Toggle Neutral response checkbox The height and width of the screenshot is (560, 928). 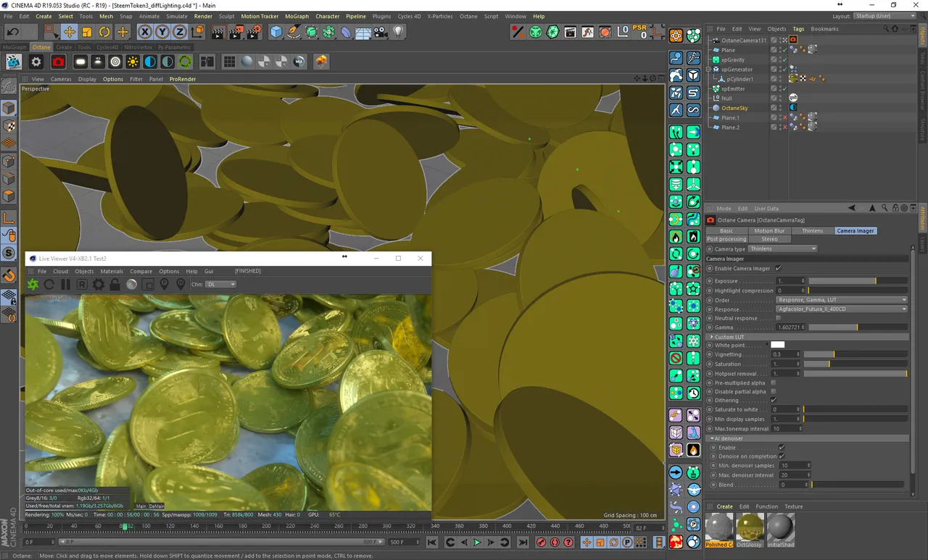tap(779, 318)
